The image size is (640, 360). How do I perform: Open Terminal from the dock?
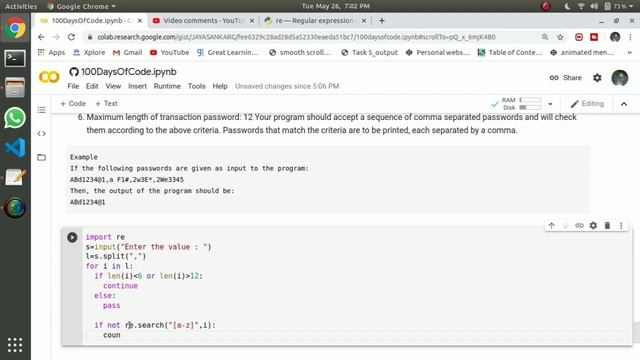(x=15, y=58)
